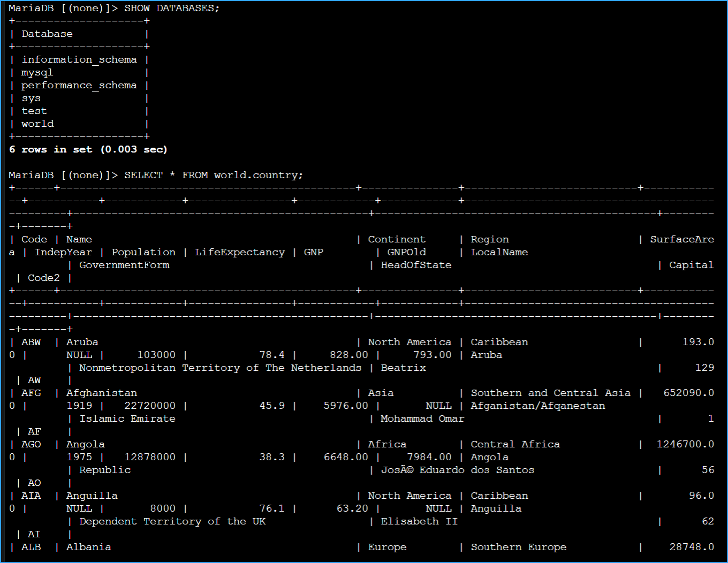Screen dimensions: 728x563
Task: Click the GNPOld column header
Action: [x=406, y=253]
